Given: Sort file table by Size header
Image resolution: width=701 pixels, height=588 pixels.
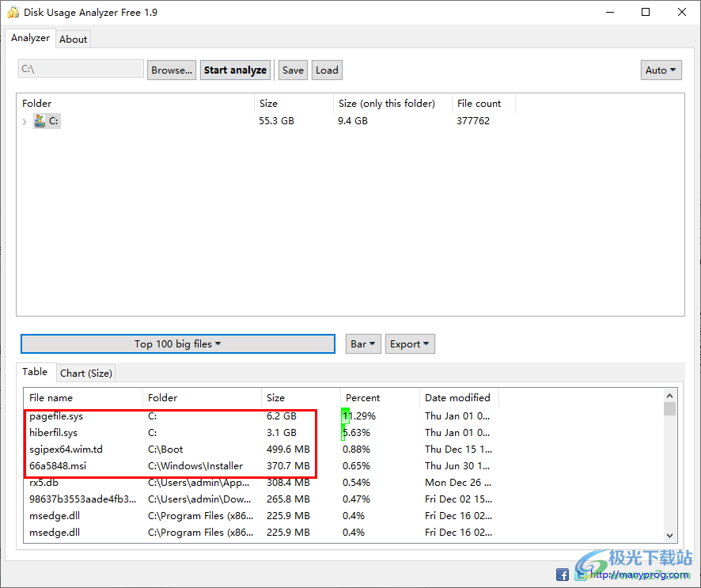Looking at the screenshot, I should coord(301,397).
